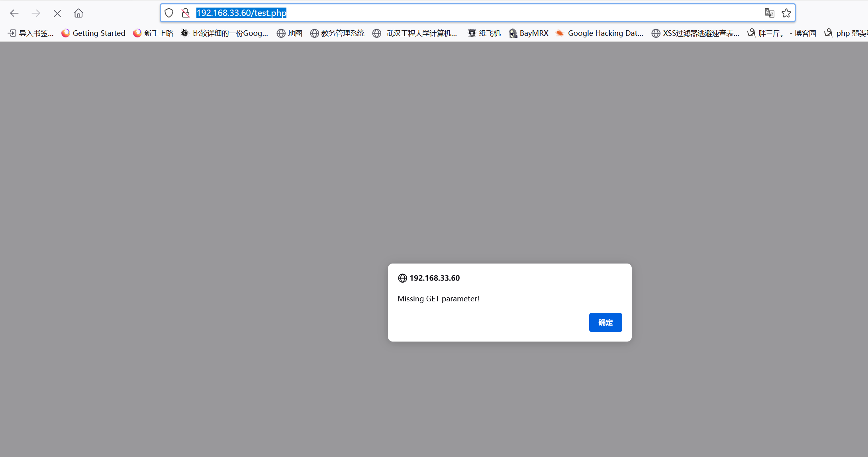
Task: Stop loading the page
Action: pos(57,13)
